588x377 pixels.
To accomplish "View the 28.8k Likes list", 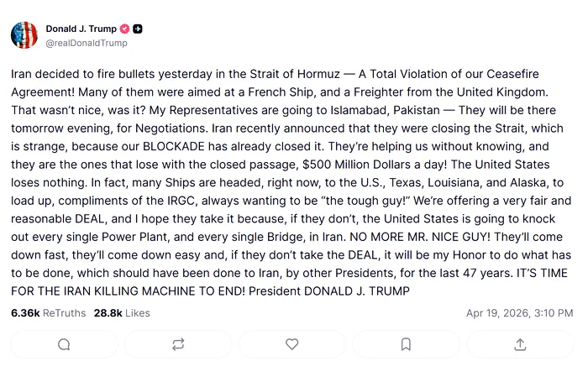I will (122, 313).
